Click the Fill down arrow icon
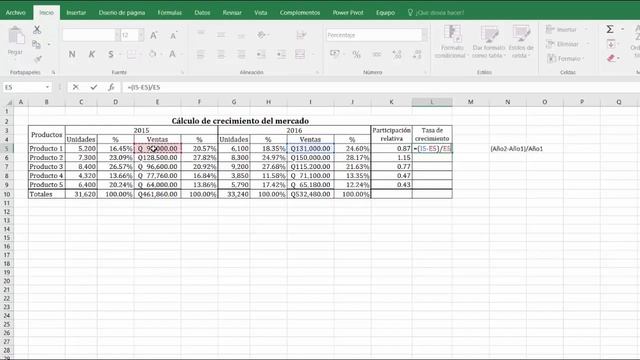 pos(611,44)
